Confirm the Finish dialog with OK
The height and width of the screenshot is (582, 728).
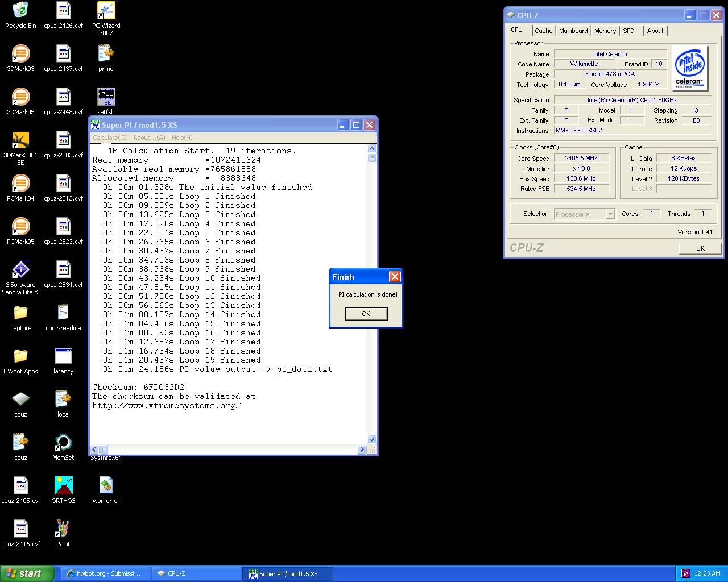(366, 314)
